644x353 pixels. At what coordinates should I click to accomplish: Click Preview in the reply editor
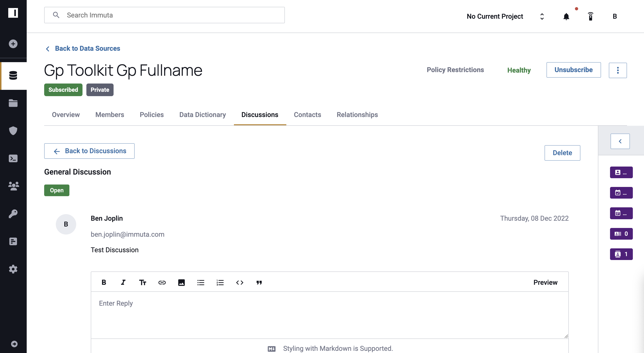click(x=545, y=282)
